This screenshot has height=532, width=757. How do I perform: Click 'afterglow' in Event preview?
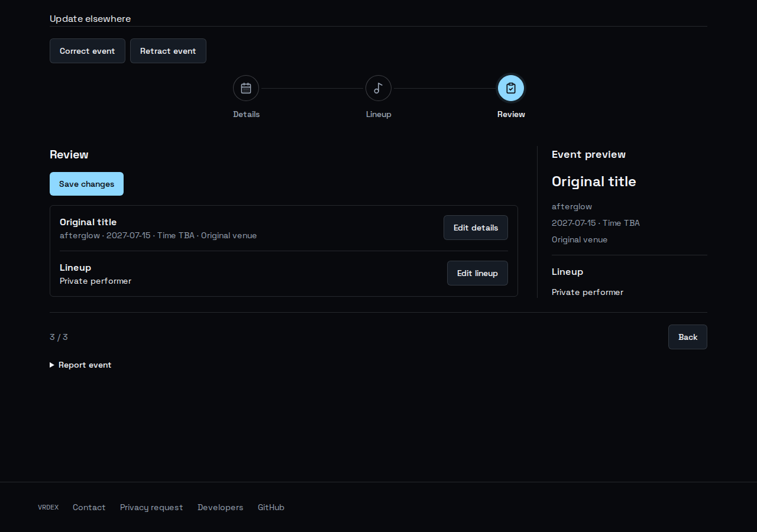pyautogui.click(x=572, y=206)
